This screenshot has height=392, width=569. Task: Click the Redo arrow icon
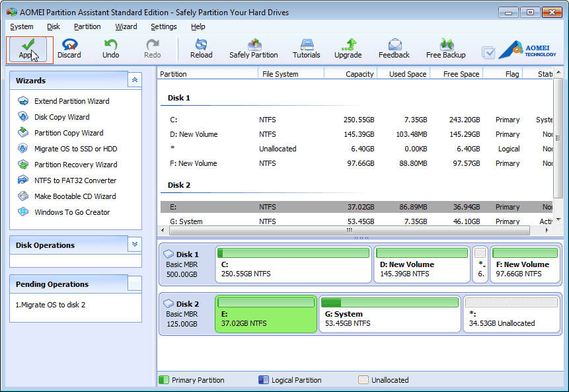[x=153, y=45]
